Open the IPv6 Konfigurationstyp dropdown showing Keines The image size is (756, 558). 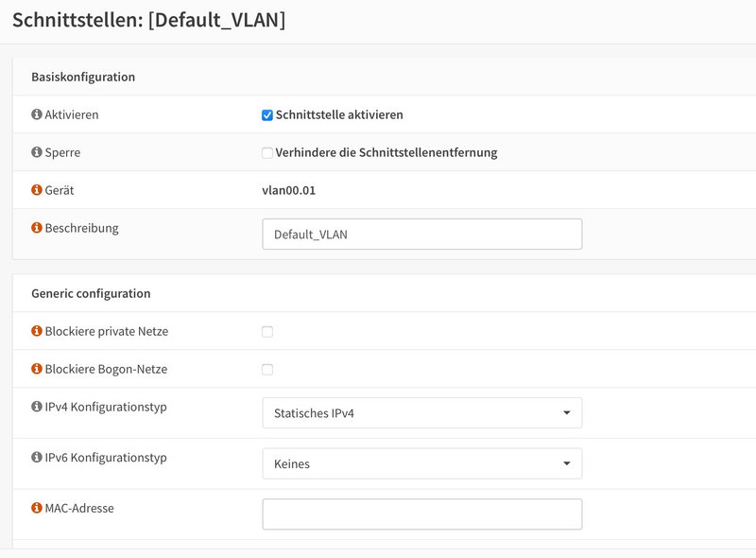421,463
